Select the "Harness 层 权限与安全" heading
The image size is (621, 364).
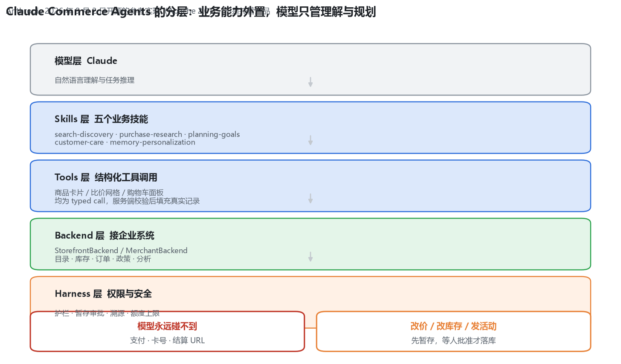(x=103, y=294)
